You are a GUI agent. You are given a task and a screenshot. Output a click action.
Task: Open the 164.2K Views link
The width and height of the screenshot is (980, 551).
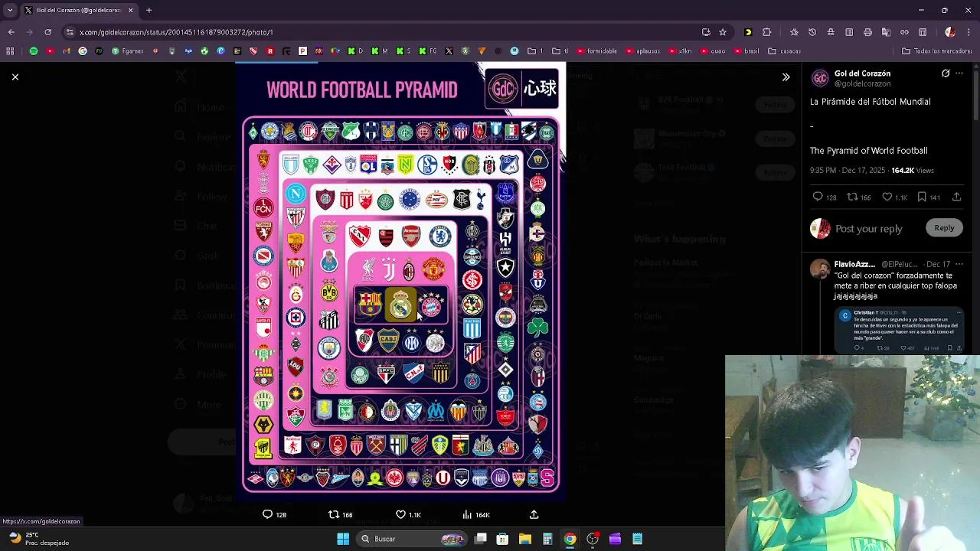coord(912,171)
